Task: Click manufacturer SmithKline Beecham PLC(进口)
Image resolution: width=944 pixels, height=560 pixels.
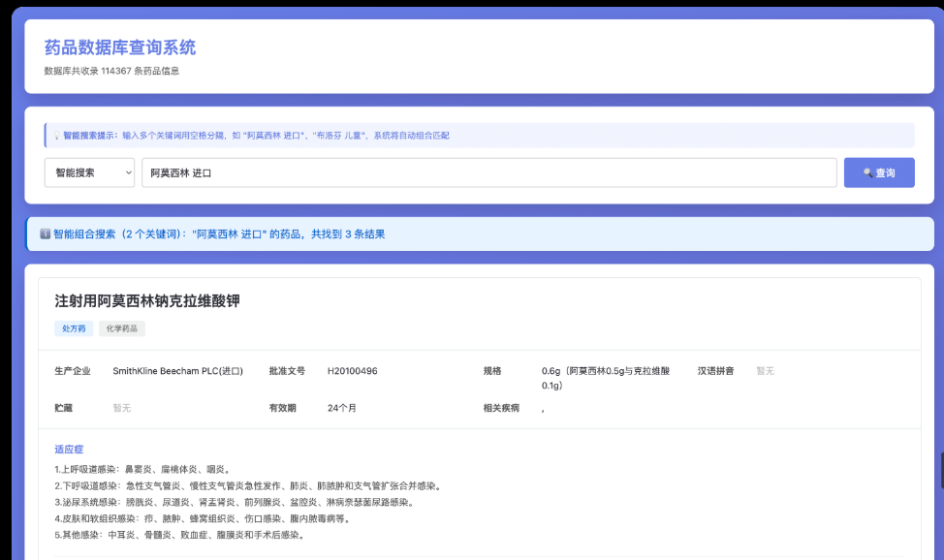Action: pyautogui.click(x=177, y=371)
